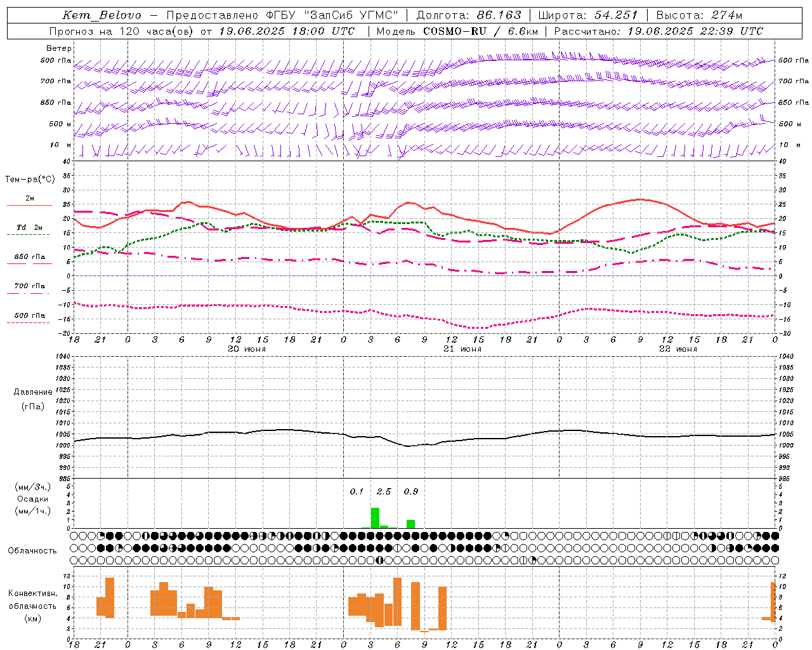Click the 'Осадки' precipitation label
The height and width of the screenshot is (650, 812).
point(32,499)
